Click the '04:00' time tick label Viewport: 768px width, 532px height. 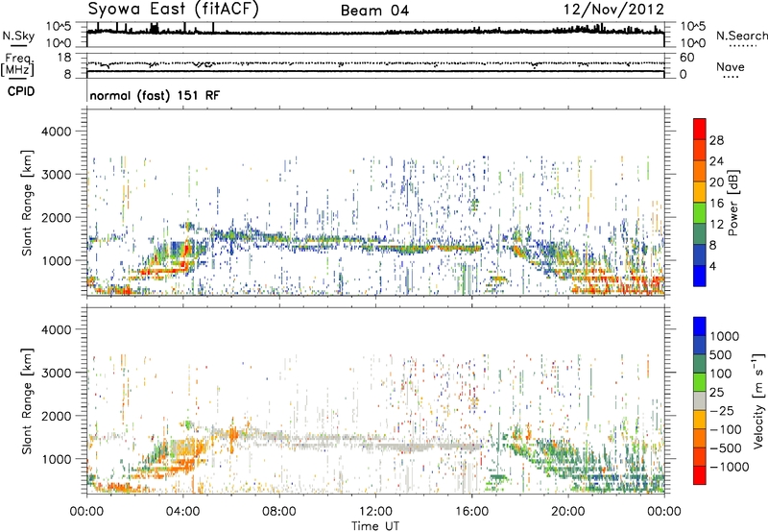pos(182,512)
